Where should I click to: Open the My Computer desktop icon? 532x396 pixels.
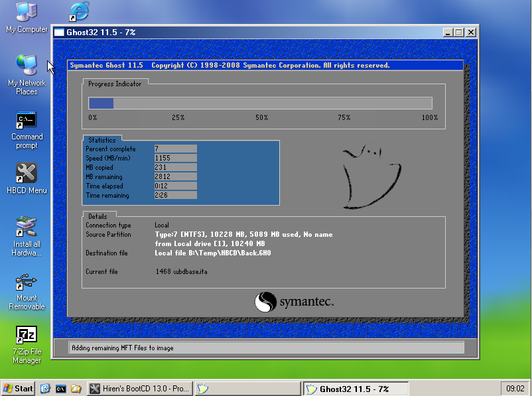pos(27,17)
